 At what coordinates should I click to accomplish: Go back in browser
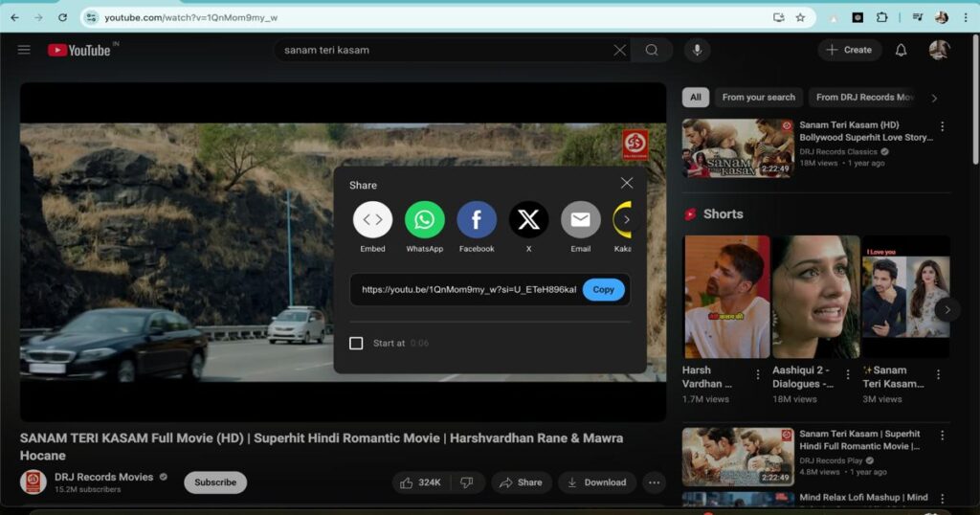click(15, 17)
